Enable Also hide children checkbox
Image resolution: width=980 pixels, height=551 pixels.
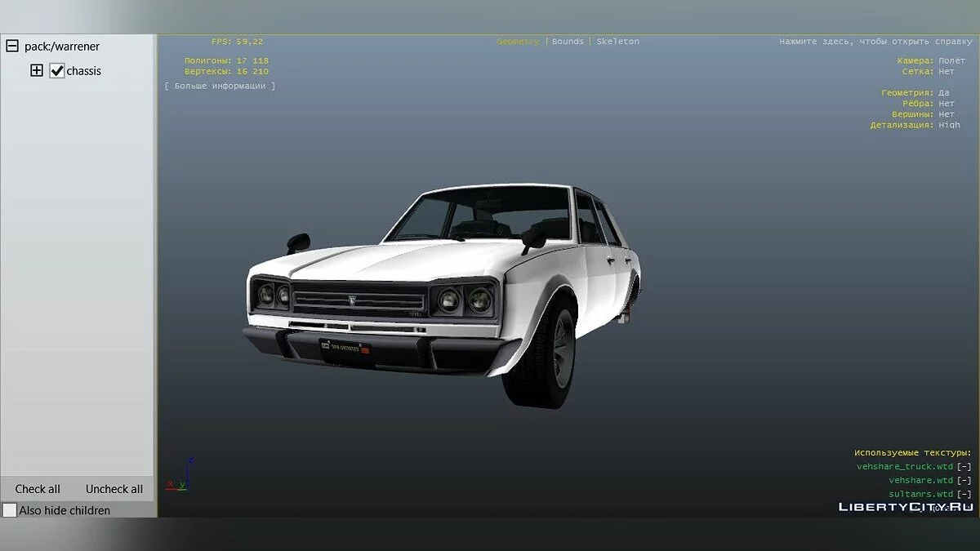pyautogui.click(x=10, y=510)
